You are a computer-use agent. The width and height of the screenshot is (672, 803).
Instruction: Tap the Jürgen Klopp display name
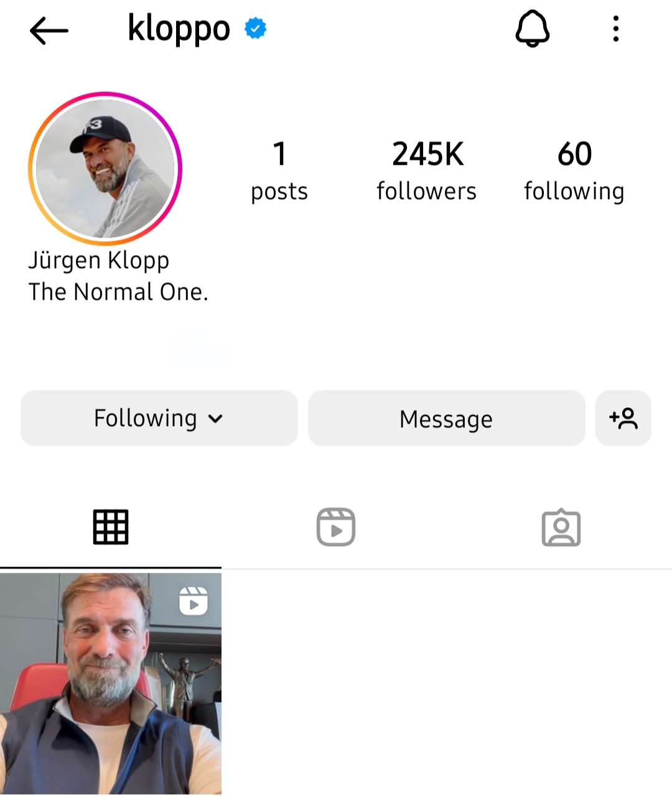(x=99, y=261)
